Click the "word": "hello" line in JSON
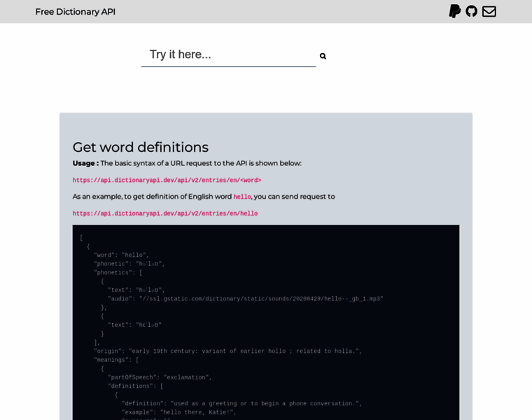The height and width of the screenshot is (420, 532). point(121,255)
